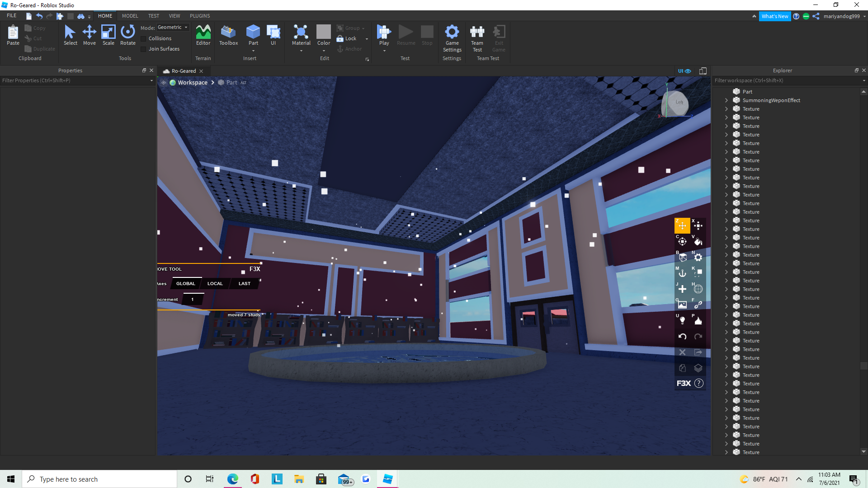Click the F3X undo arrow
This screenshot has width=868, height=488.
pos(682,336)
